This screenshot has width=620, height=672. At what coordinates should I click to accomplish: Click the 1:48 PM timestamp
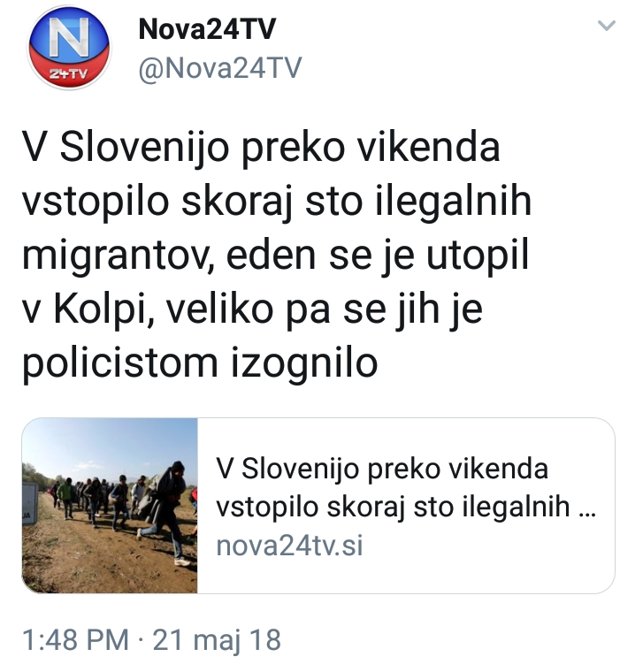click(75, 640)
